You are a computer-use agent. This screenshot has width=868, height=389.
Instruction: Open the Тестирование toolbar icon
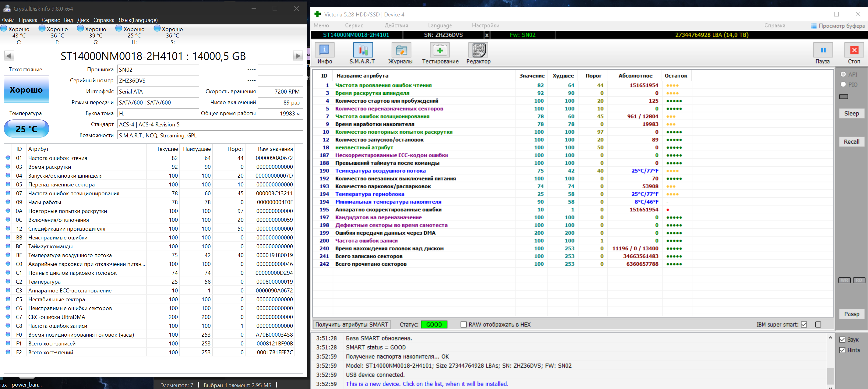click(x=440, y=51)
